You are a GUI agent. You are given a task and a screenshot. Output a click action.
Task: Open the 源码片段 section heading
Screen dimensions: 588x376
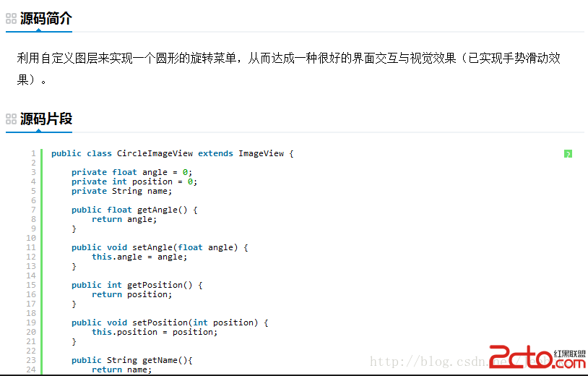(x=46, y=119)
